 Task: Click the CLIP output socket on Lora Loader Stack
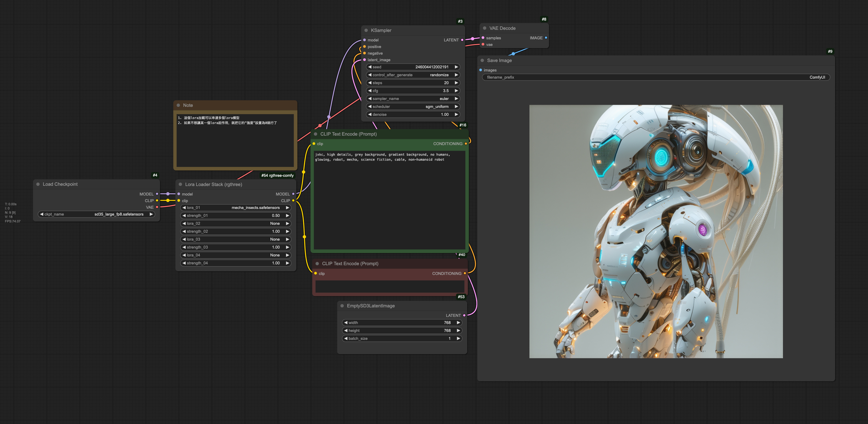(293, 200)
